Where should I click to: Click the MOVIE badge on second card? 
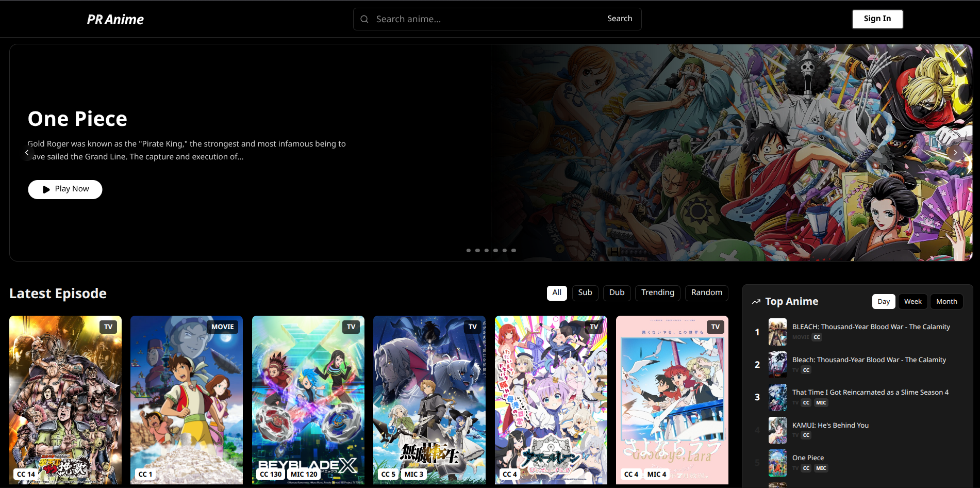(x=223, y=327)
